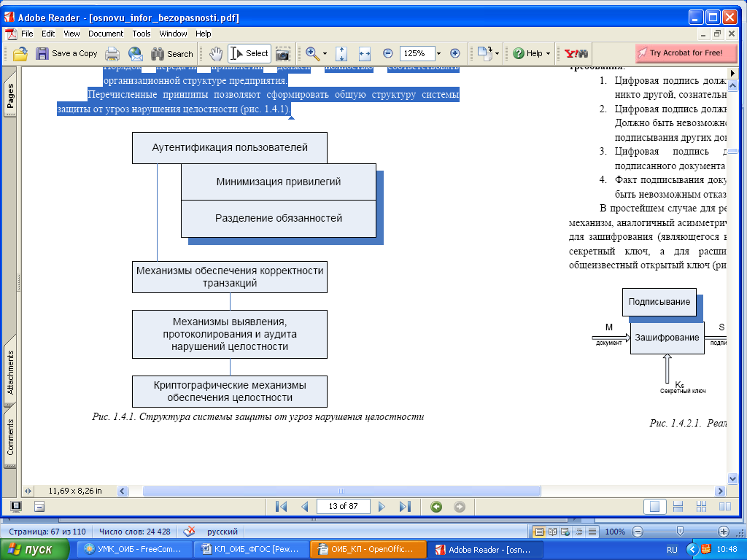The height and width of the screenshot is (560, 747).
Task: Select Continuous Facing layout
Action: point(701,507)
